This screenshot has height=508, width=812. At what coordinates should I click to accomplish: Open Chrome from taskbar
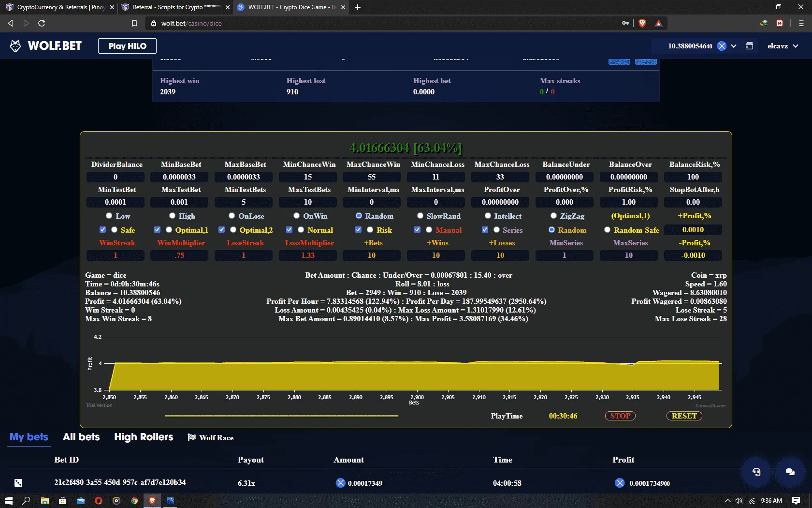point(134,501)
